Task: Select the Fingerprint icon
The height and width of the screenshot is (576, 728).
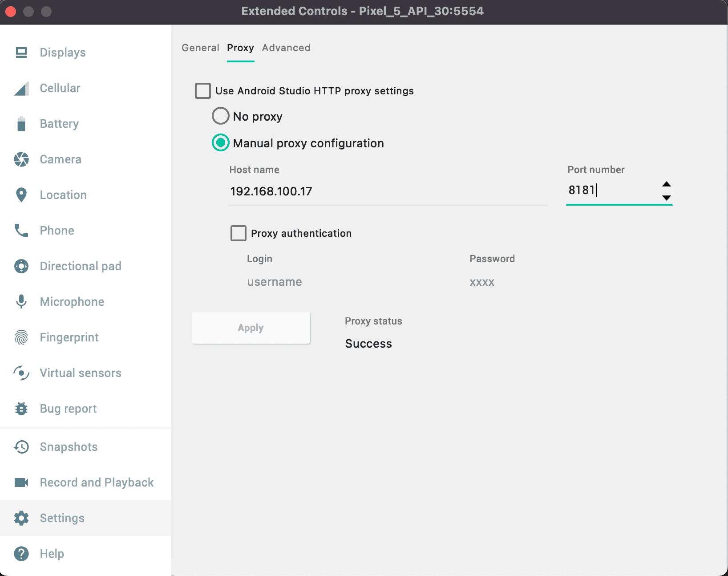Action: (21, 337)
